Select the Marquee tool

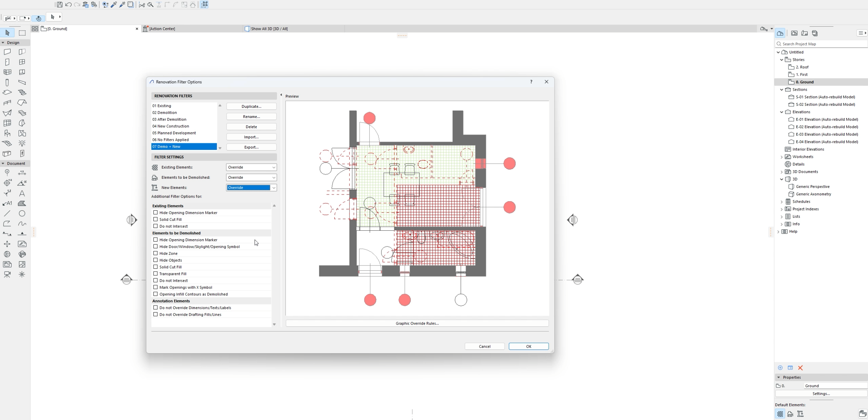coord(22,33)
